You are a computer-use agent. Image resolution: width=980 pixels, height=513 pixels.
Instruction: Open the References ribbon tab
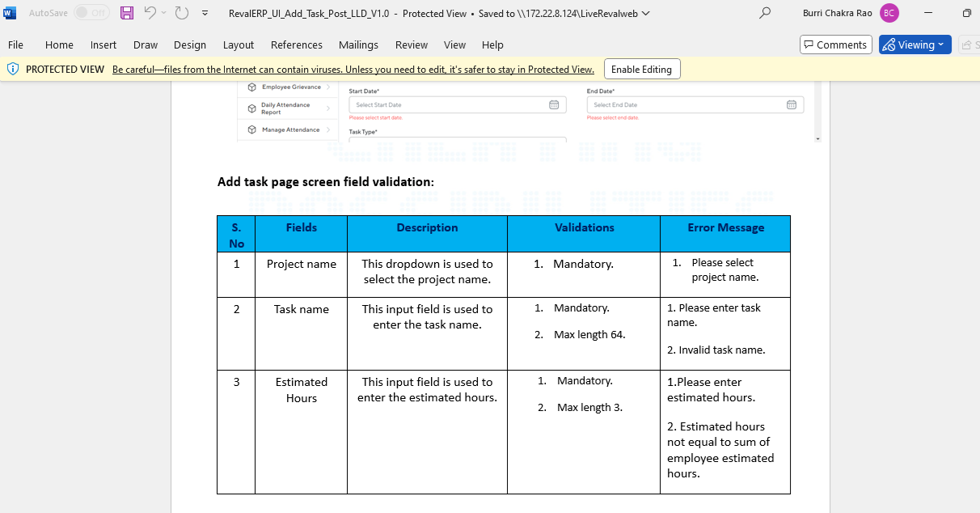click(296, 45)
